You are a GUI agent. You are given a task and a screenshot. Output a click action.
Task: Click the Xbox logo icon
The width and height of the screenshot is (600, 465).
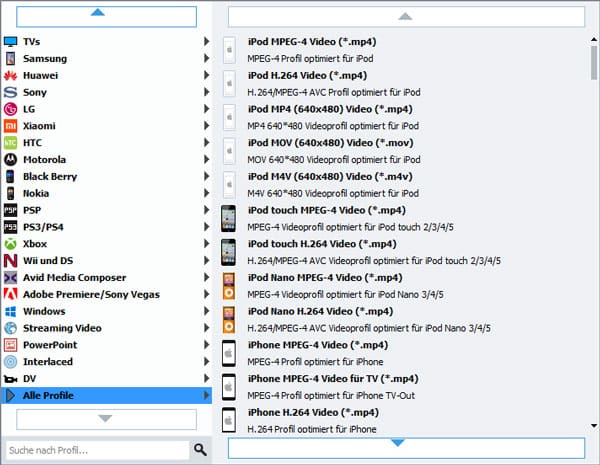10,244
